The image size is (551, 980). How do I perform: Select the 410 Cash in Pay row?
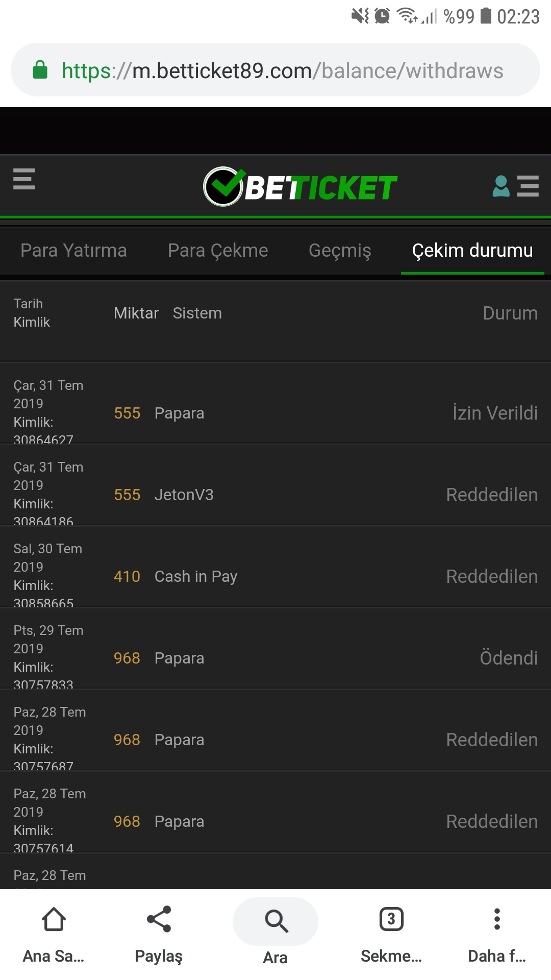(275, 567)
